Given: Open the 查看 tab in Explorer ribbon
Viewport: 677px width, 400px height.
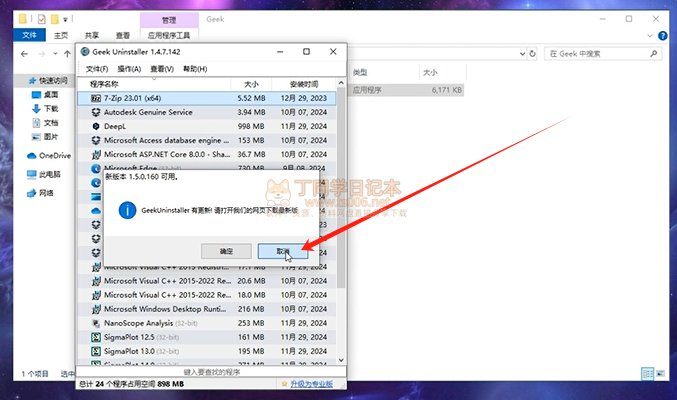Looking at the screenshot, I should (x=123, y=35).
